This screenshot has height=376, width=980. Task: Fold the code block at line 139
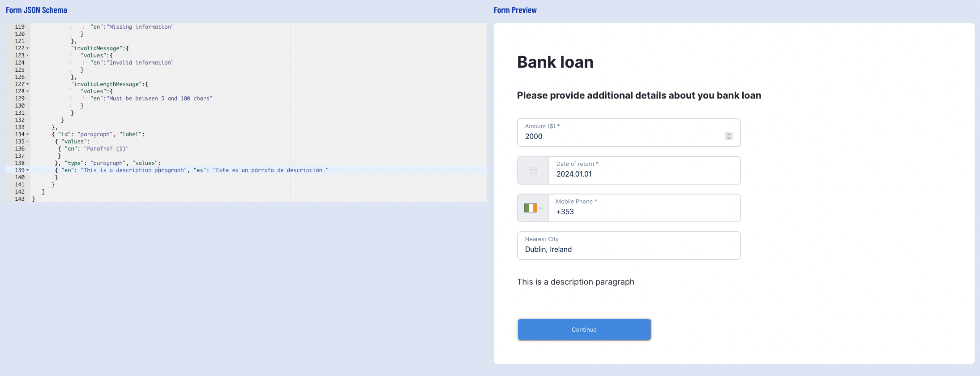point(28,170)
